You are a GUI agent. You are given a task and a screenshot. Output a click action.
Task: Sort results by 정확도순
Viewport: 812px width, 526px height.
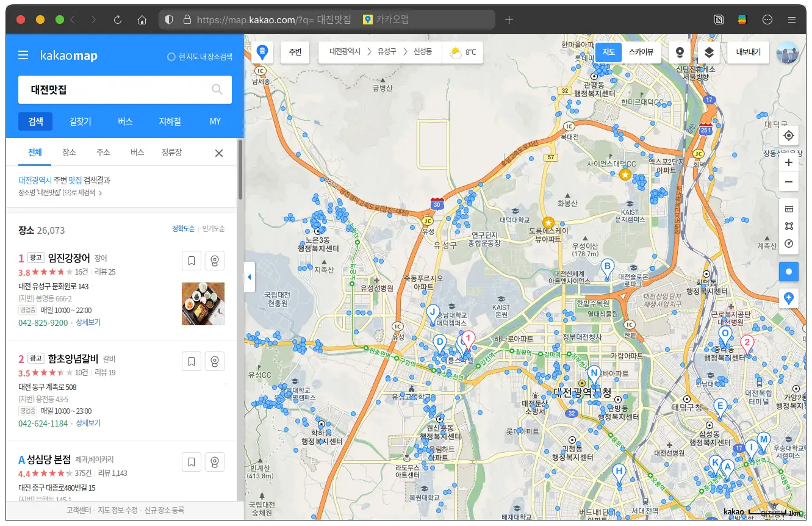pos(183,229)
